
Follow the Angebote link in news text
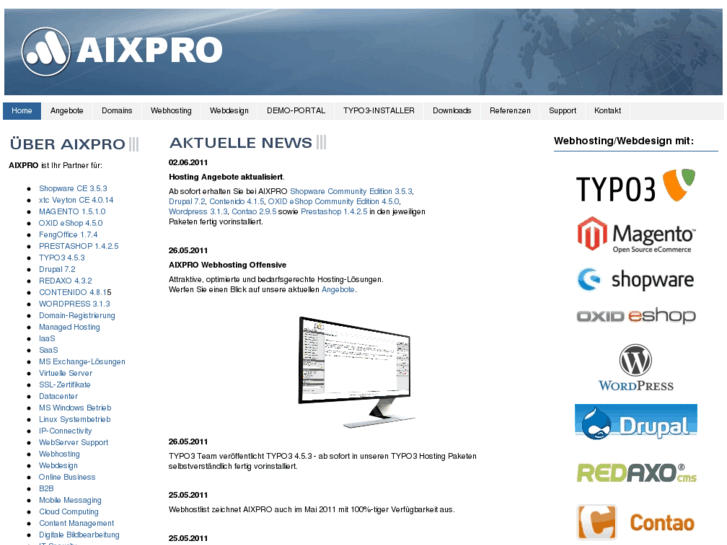[338, 289]
